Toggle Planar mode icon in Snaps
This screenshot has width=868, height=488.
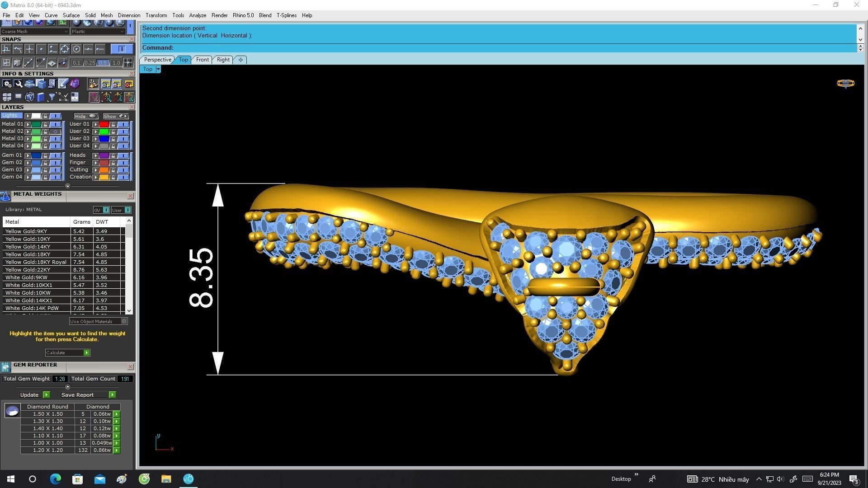tap(52, 63)
